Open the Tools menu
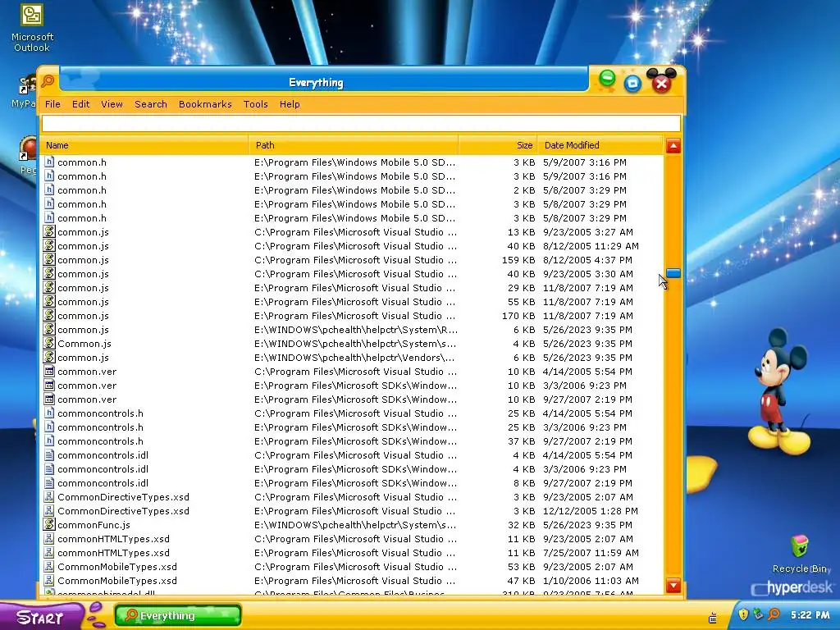Screen dimensions: 840x630 tap(256, 104)
